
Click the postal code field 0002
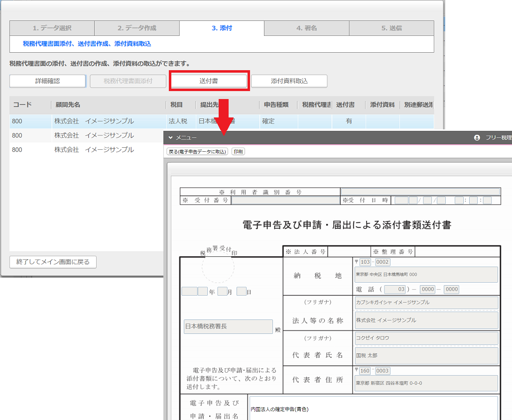coord(383,262)
